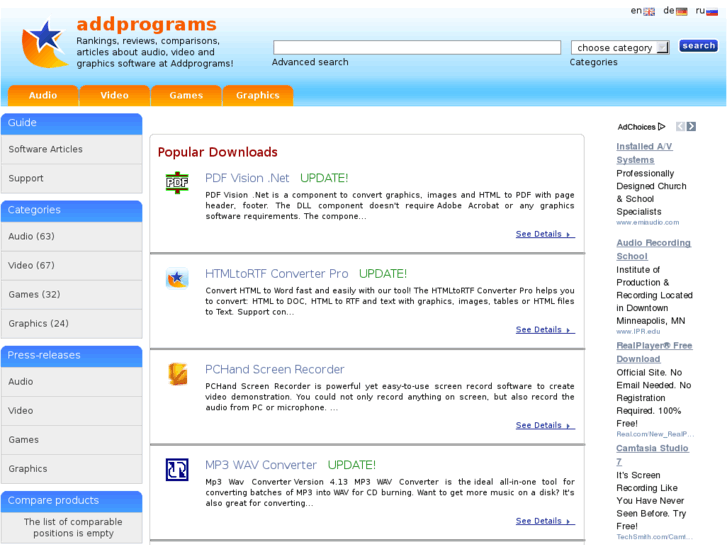Viewport: 727px width, 545px height.
Task: Open the Games navigation tab
Action: [186, 95]
